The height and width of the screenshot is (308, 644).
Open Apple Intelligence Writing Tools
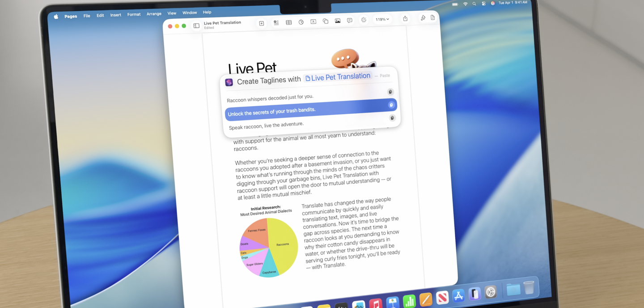[364, 20]
